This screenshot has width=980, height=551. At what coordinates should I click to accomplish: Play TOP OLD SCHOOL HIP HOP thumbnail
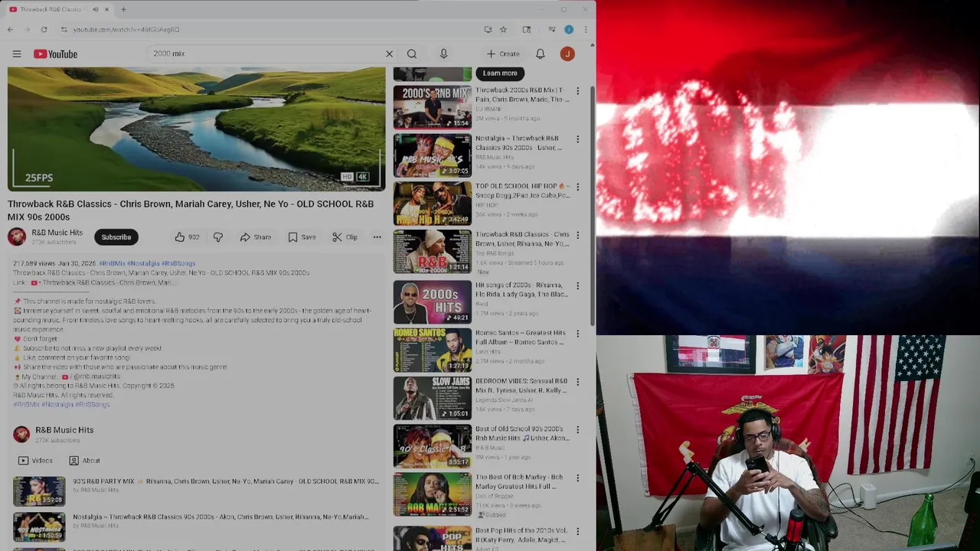tap(433, 204)
